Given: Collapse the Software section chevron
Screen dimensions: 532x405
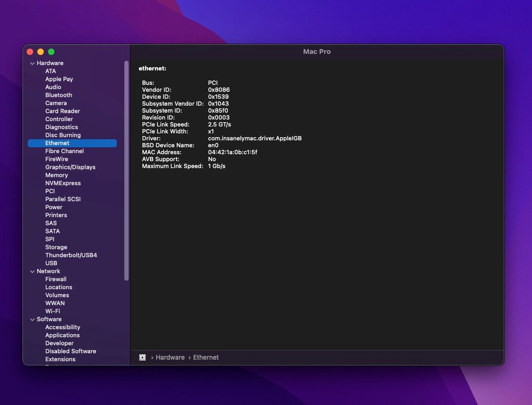Looking at the screenshot, I should point(32,320).
